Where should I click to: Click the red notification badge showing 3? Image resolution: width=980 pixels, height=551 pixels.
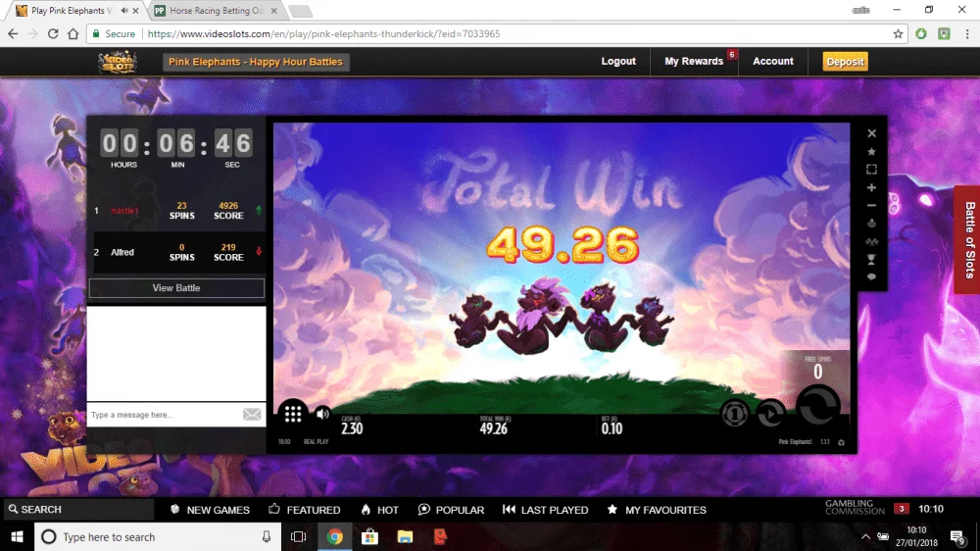point(902,509)
